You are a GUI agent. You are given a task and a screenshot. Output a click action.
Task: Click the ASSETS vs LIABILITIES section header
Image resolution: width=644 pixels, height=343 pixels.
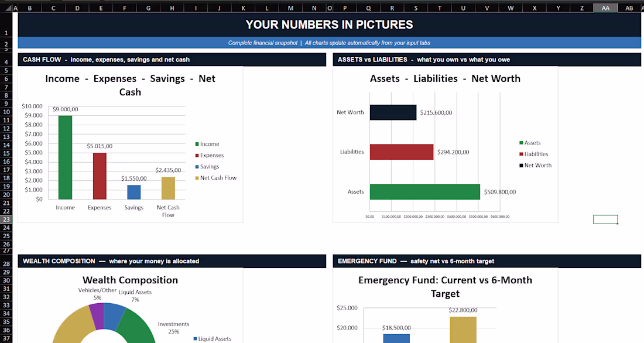[x=487, y=60]
